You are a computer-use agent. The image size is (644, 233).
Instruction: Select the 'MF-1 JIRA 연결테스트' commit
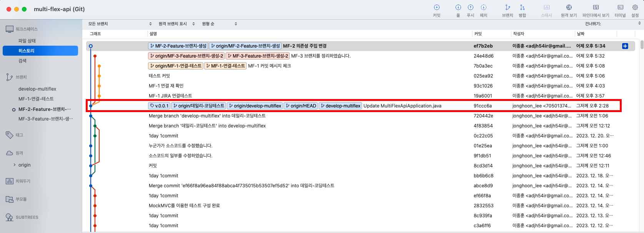point(361,96)
